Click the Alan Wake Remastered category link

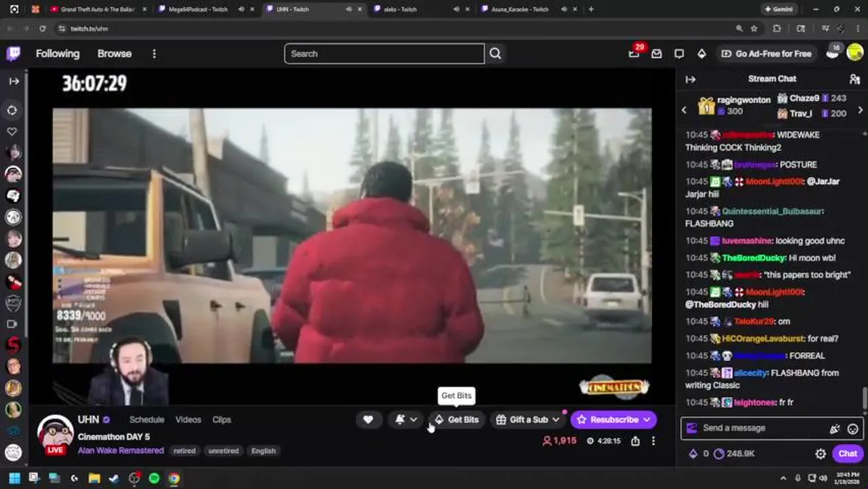[x=121, y=450]
